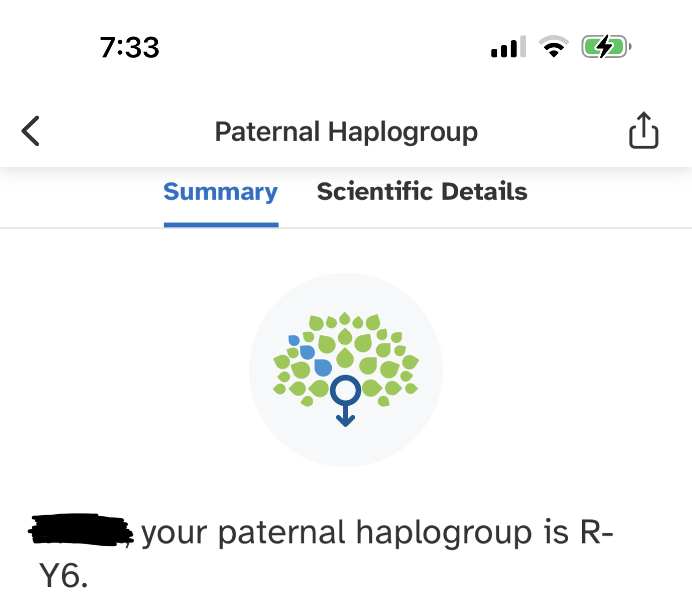Tap the "your paternal haplogroup is" sentence
This screenshot has width=692, height=616.
click(x=355, y=532)
